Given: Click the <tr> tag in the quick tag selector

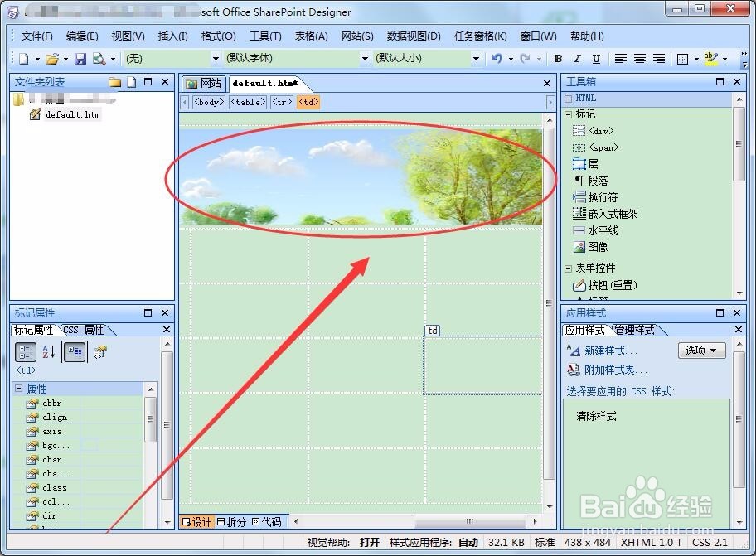Looking at the screenshot, I should [282, 102].
